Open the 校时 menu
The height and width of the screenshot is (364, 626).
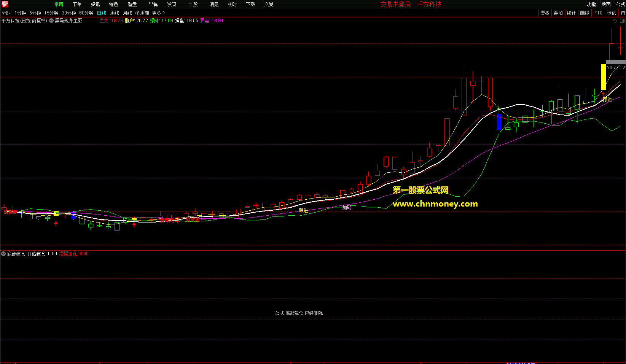[x=232, y=4]
